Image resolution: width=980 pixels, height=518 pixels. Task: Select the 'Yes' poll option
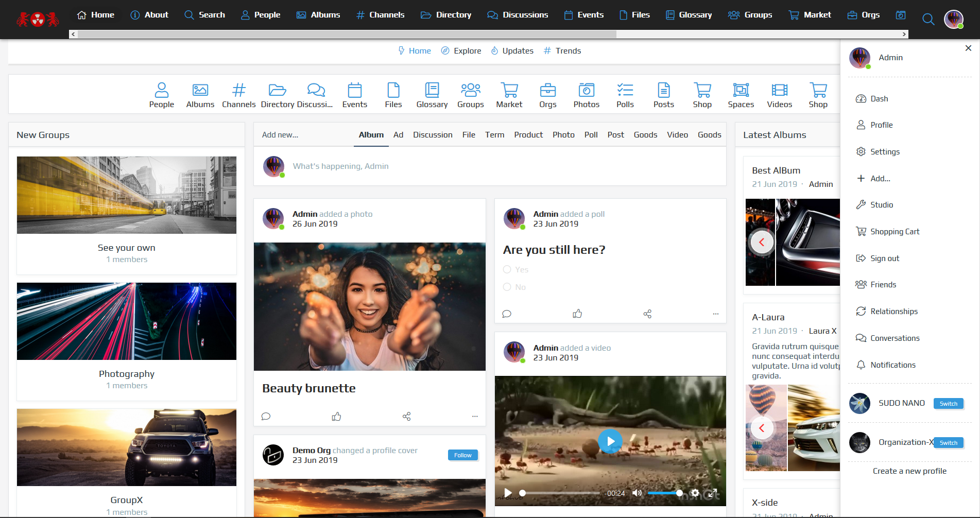pos(507,269)
